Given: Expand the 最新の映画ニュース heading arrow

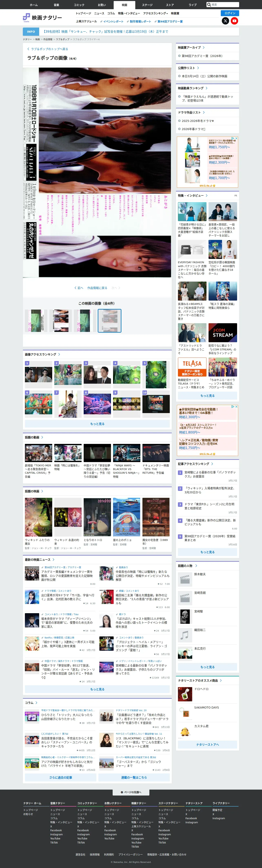Looking at the screenshot, I should (x=53, y=560).
